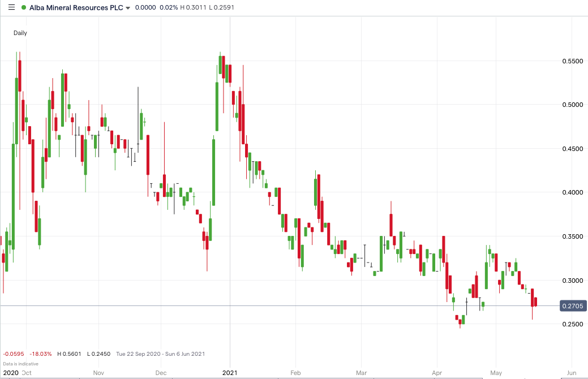The image size is (588, 379).
Task: Select the 2021 label on the date axis
Action: (x=229, y=373)
